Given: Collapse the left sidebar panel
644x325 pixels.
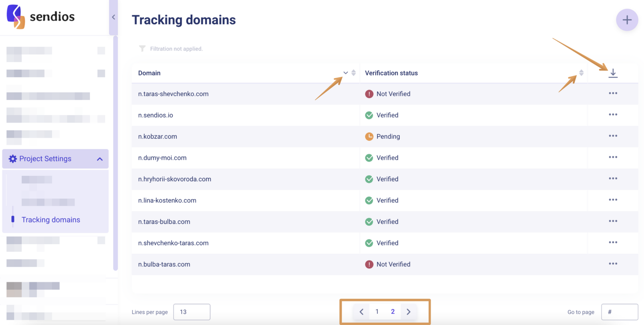Looking at the screenshot, I should pyautogui.click(x=113, y=17).
